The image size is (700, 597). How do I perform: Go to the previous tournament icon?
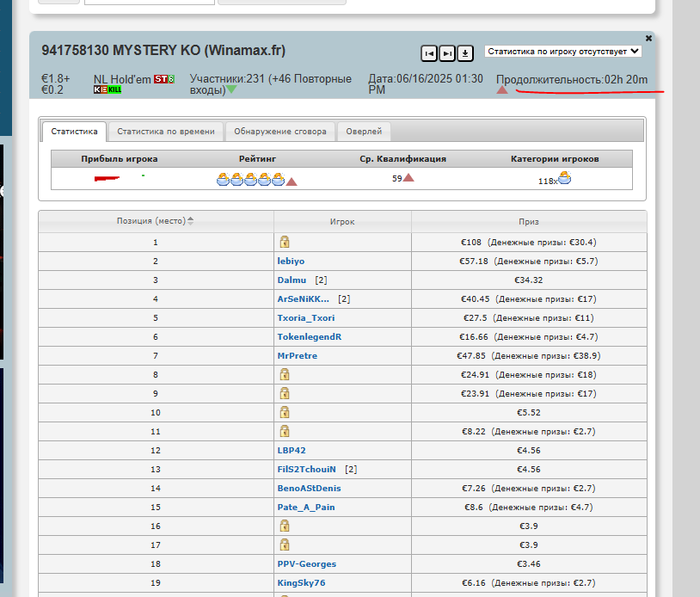point(429,54)
